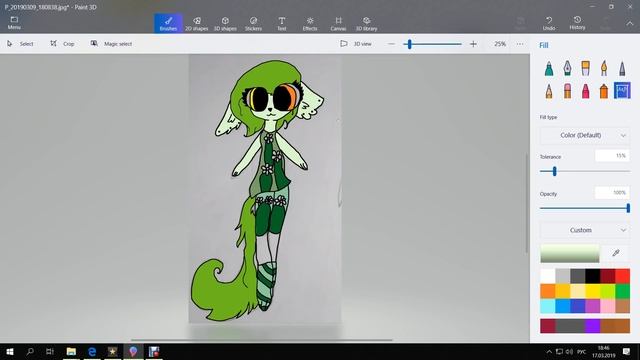Select the Eraser tool
This screenshot has width=640, height=360.
point(567,91)
